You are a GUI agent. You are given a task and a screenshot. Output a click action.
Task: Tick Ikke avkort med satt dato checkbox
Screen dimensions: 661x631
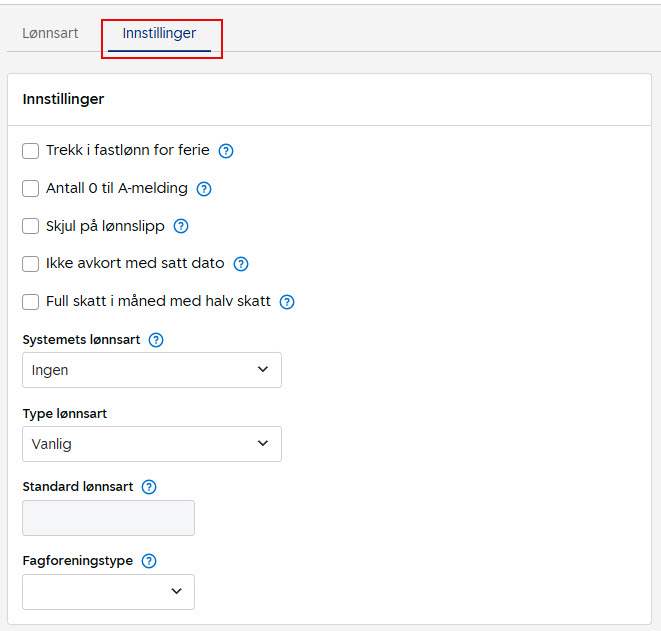31,264
